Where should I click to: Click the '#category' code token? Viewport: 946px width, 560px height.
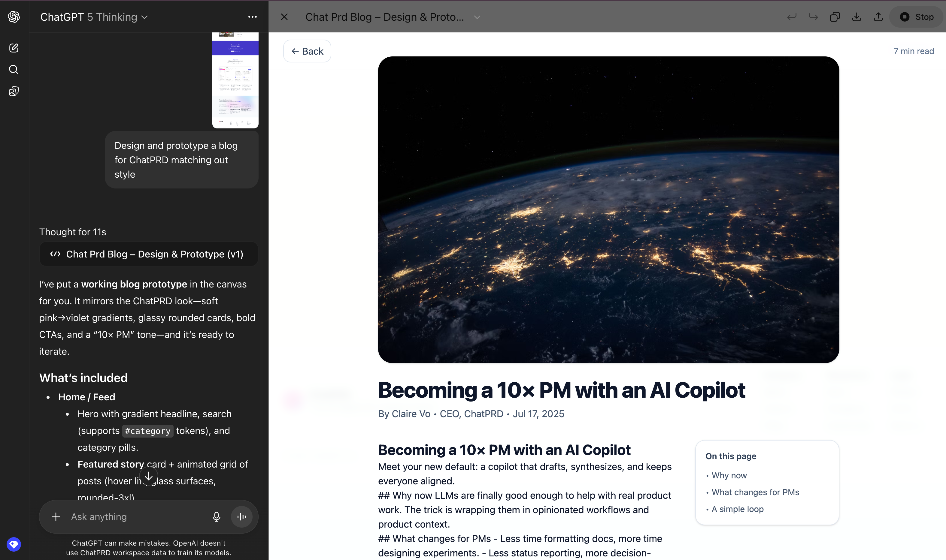(x=148, y=431)
